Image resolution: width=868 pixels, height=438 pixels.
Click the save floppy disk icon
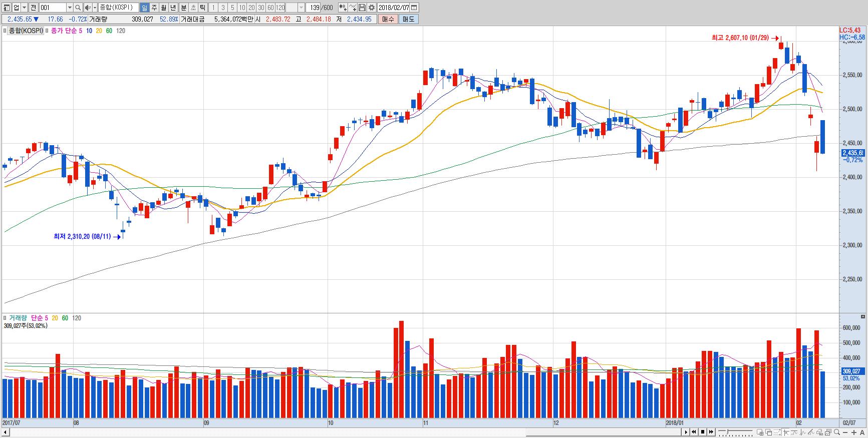[x=362, y=8]
